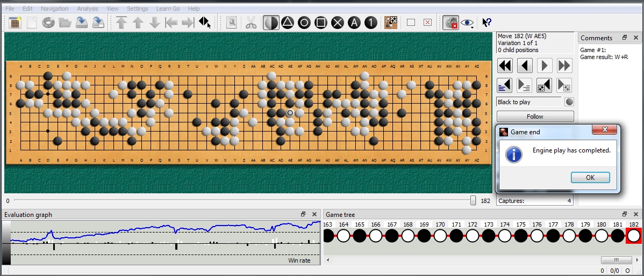This screenshot has height=276, width=644.
Task: Click the Follow button
Action: (x=535, y=117)
